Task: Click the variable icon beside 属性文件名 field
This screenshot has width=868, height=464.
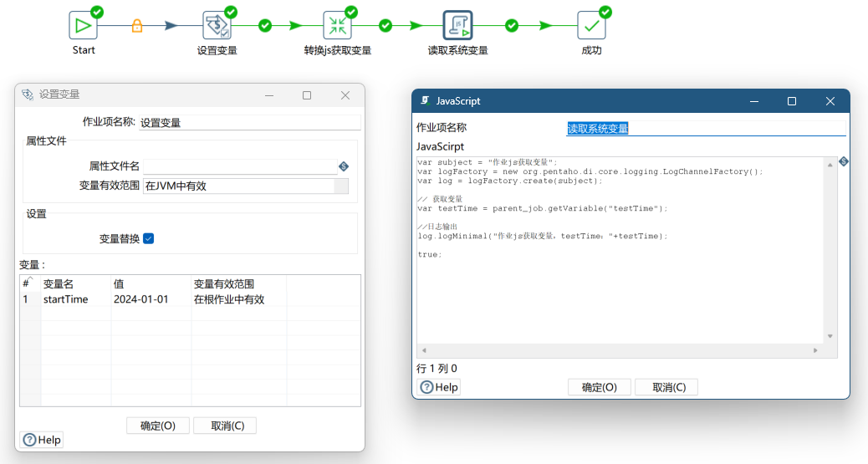Action: pos(344,166)
